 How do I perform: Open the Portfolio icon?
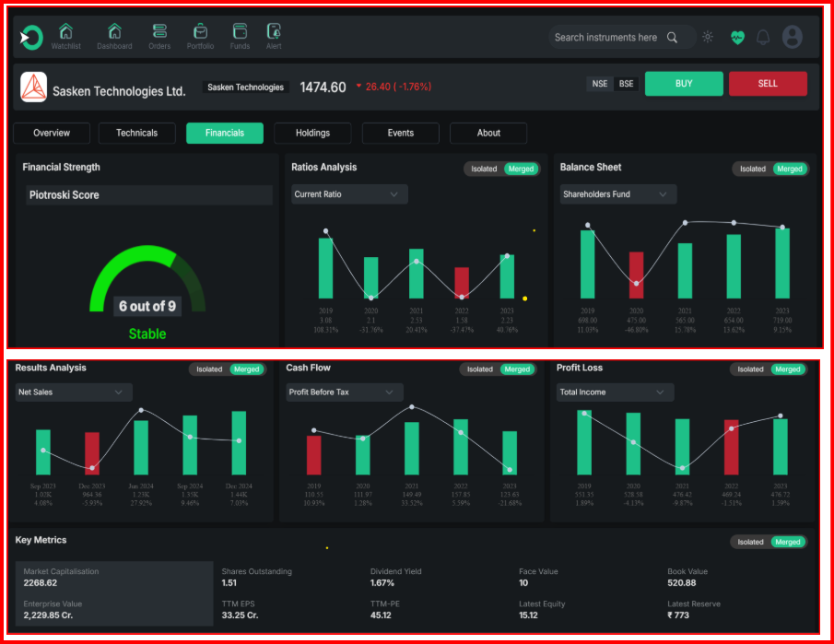tap(201, 31)
